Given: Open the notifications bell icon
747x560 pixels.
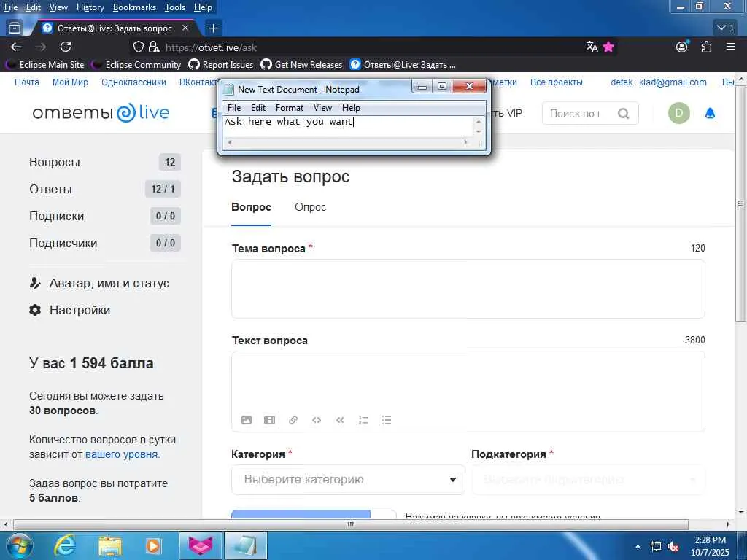Looking at the screenshot, I should tap(710, 113).
